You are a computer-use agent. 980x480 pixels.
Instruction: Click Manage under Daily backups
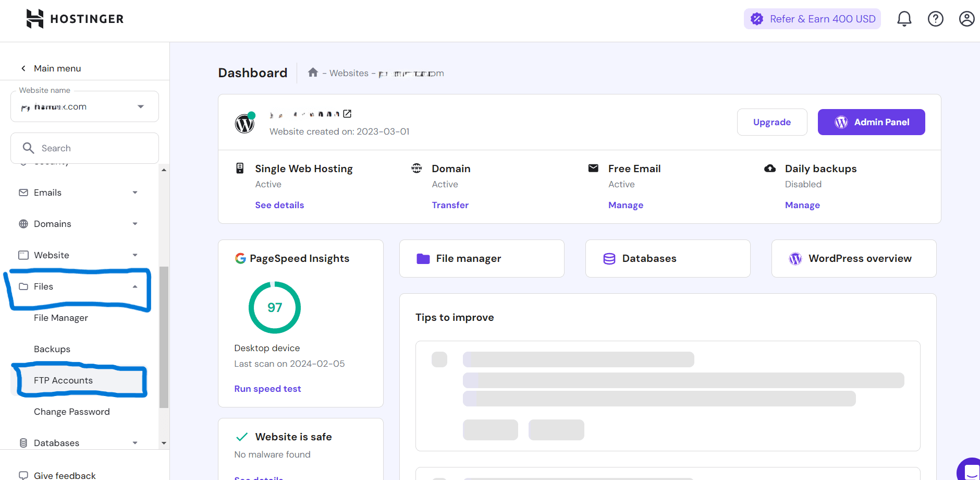point(802,205)
